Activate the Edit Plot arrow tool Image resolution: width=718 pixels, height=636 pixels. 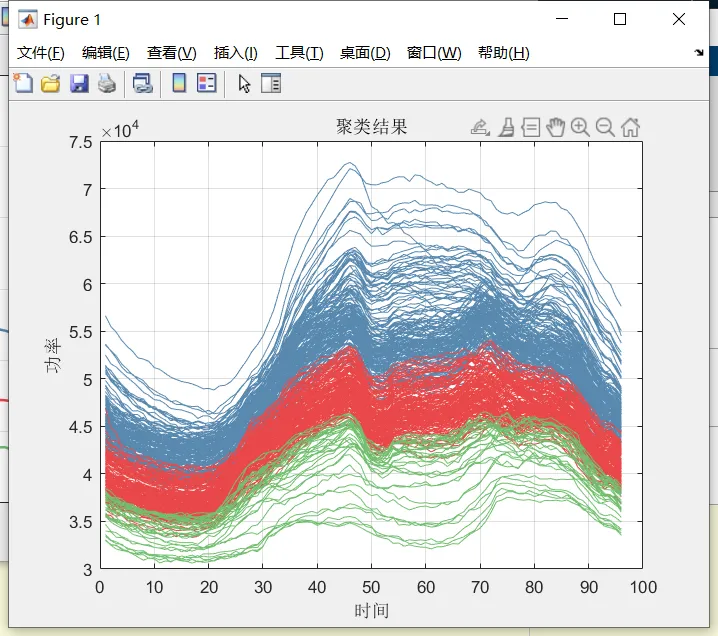coord(245,84)
